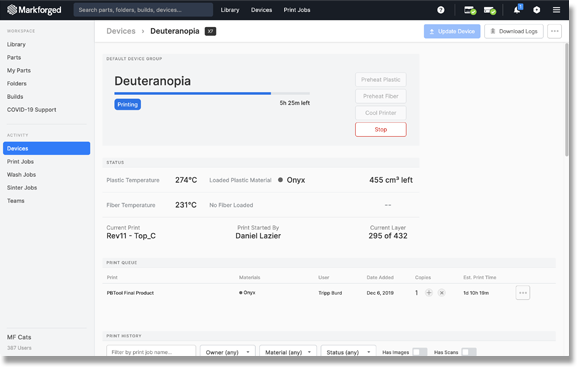Open the Status (any) dropdown

[348, 352]
